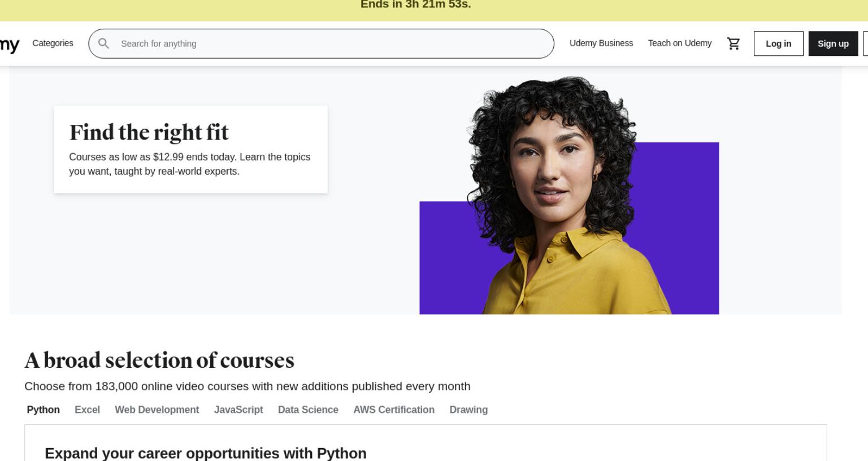The height and width of the screenshot is (461, 868).
Task: Switch to the Web Development tab
Action: click(x=157, y=410)
